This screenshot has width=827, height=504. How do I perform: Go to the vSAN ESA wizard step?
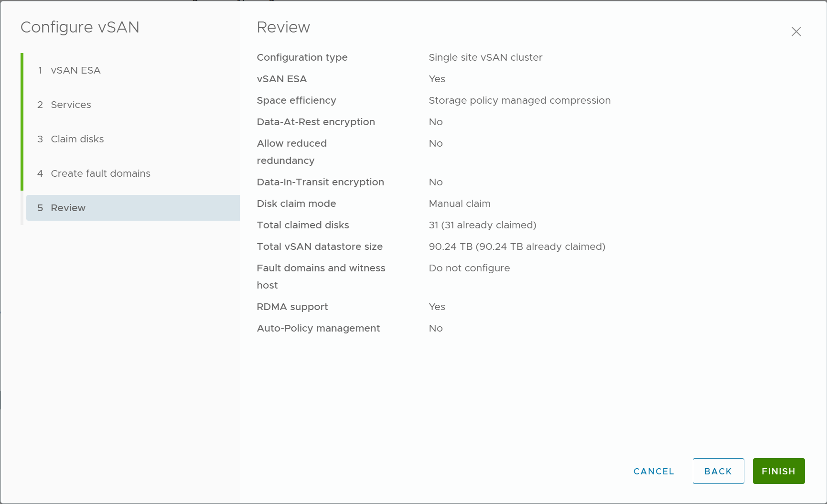pos(75,70)
